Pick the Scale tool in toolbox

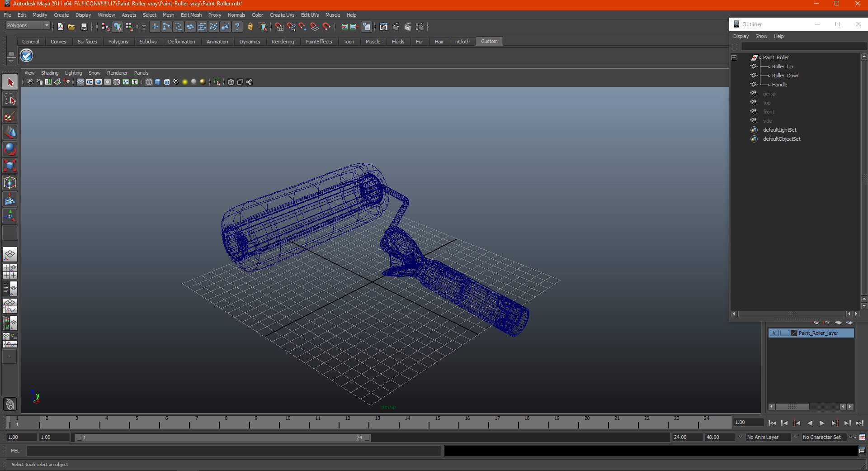click(10, 166)
